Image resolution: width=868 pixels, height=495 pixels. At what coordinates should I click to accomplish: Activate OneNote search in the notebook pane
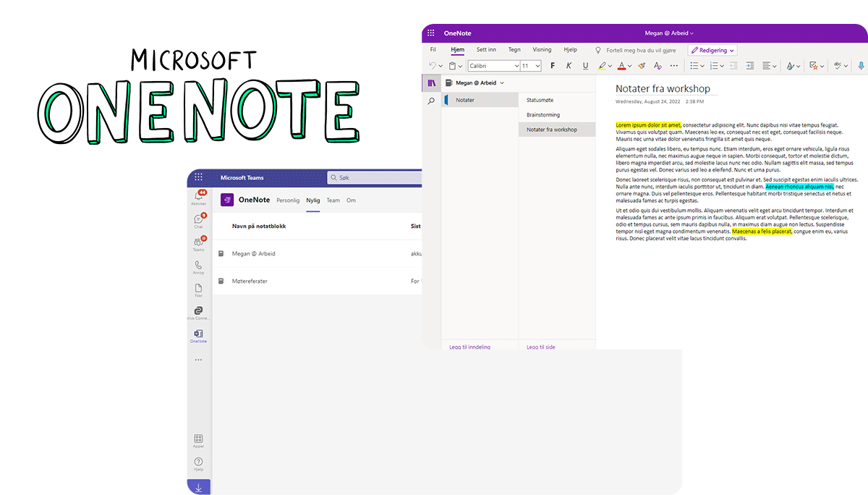point(431,101)
